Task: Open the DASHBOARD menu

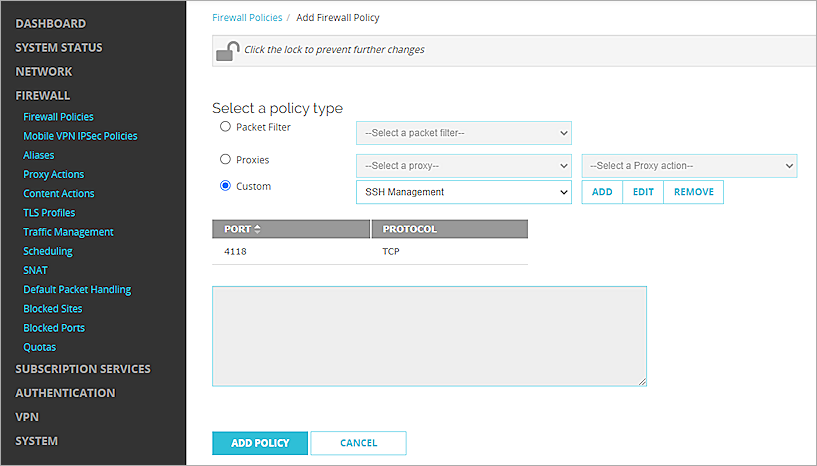Action: tap(51, 23)
